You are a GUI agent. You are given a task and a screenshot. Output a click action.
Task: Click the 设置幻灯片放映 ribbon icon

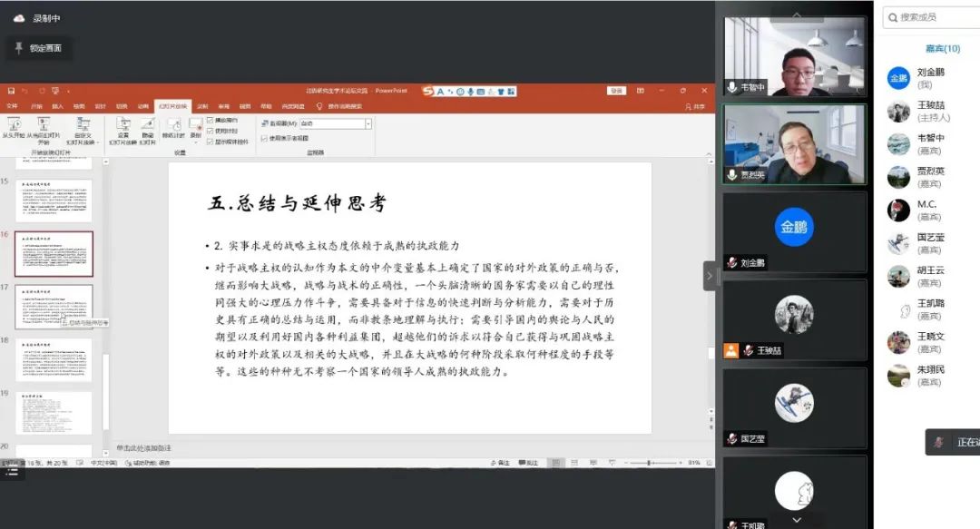coord(123,124)
